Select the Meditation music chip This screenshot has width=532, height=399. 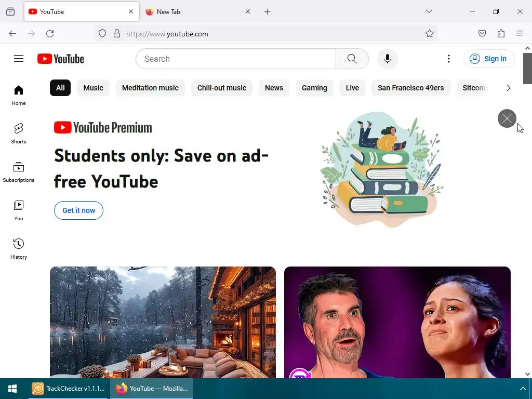[x=150, y=88]
